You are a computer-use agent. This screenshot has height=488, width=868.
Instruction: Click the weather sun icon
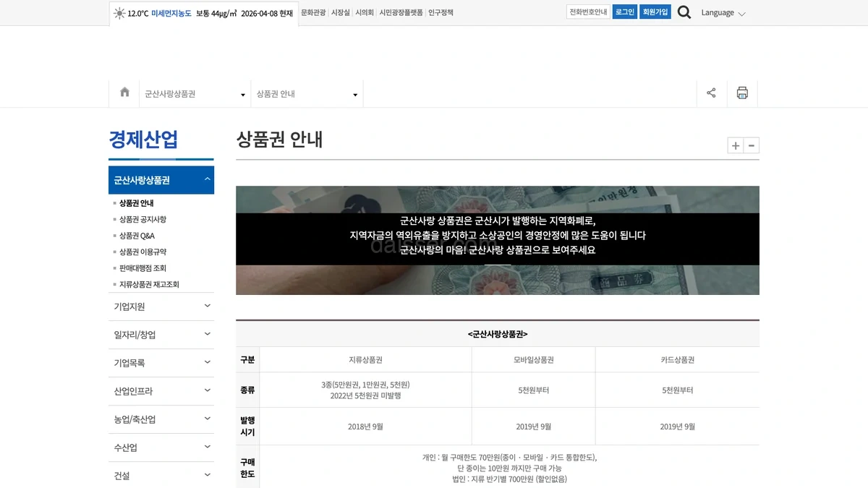click(119, 13)
